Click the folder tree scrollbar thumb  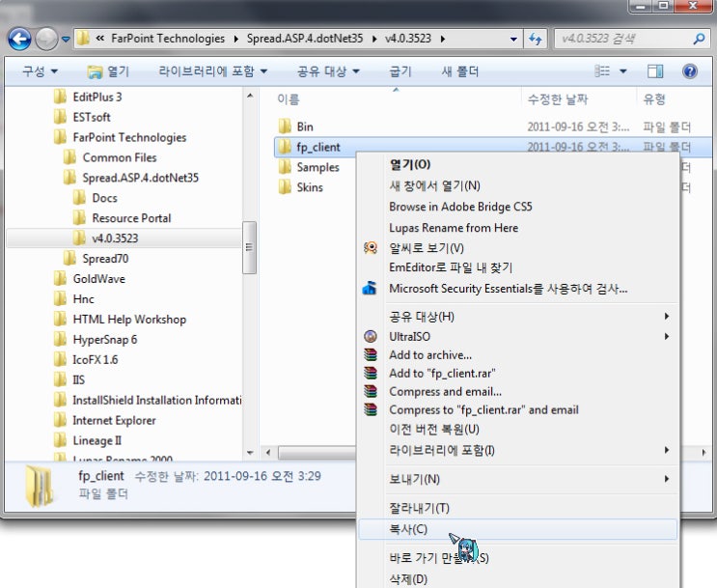pos(249,247)
